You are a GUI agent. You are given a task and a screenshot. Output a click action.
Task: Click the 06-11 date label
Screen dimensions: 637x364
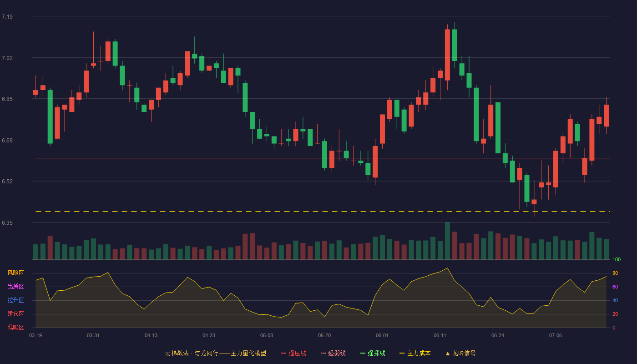440,335
